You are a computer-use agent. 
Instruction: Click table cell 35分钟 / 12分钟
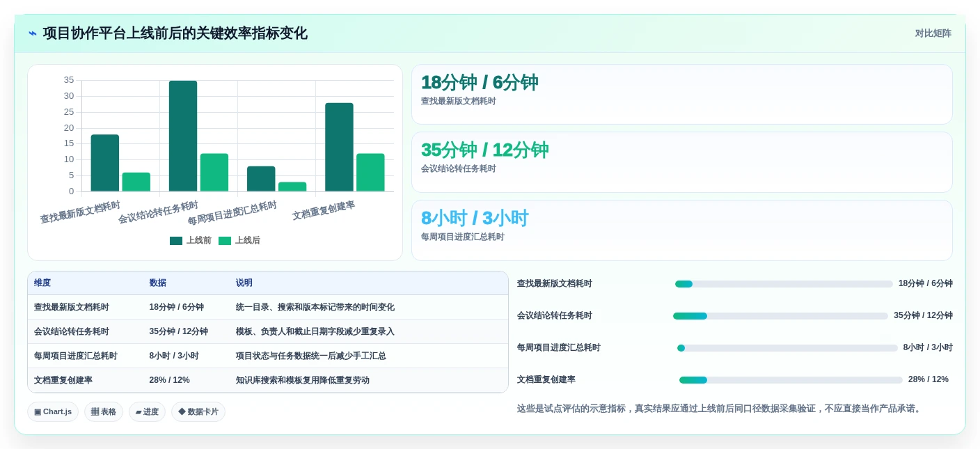click(179, 332)
